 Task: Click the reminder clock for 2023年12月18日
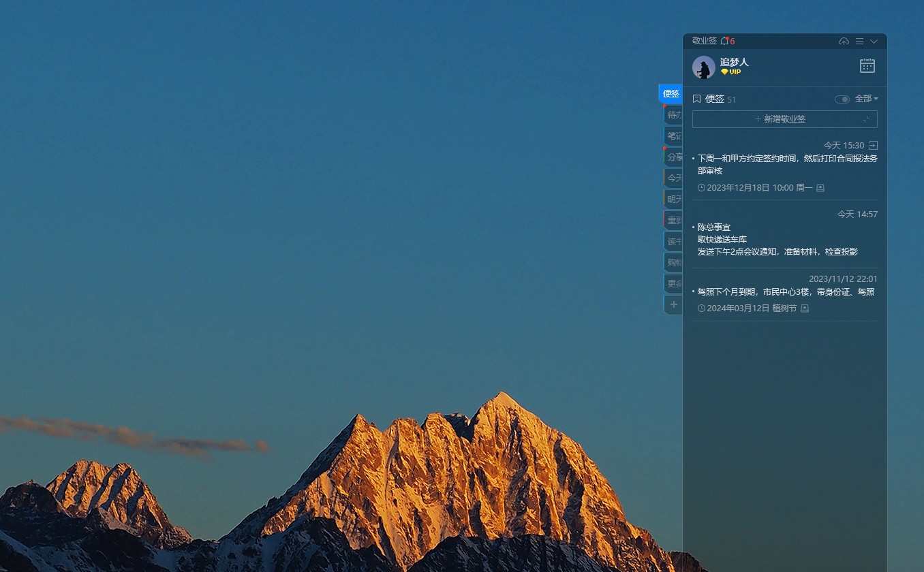coord(701,187)
